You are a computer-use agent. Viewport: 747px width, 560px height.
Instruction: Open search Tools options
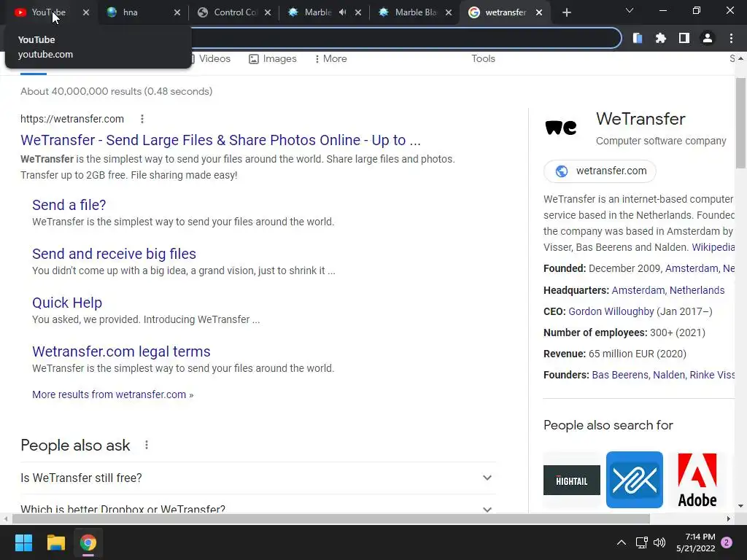coord(483,58)
